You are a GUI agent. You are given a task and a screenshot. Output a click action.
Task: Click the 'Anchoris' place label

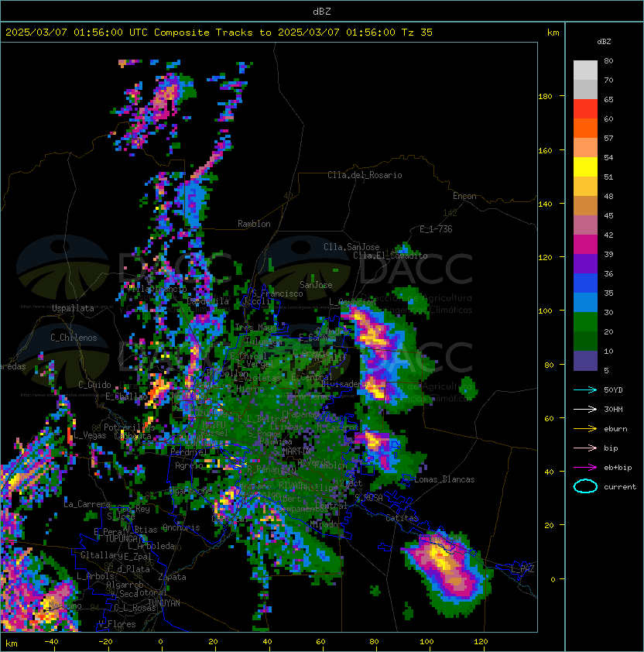coord(181,527)
